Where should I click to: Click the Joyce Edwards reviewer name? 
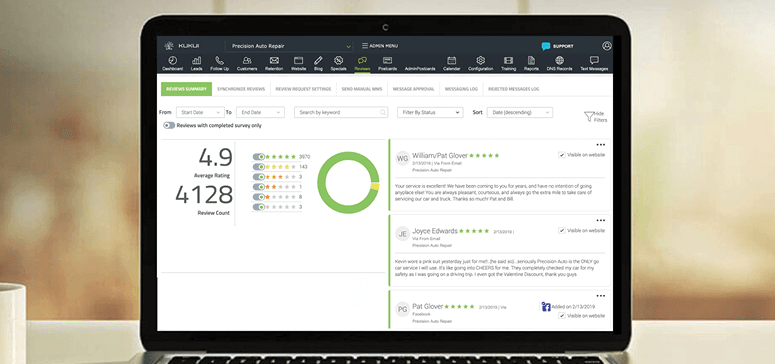click(435, 231)
